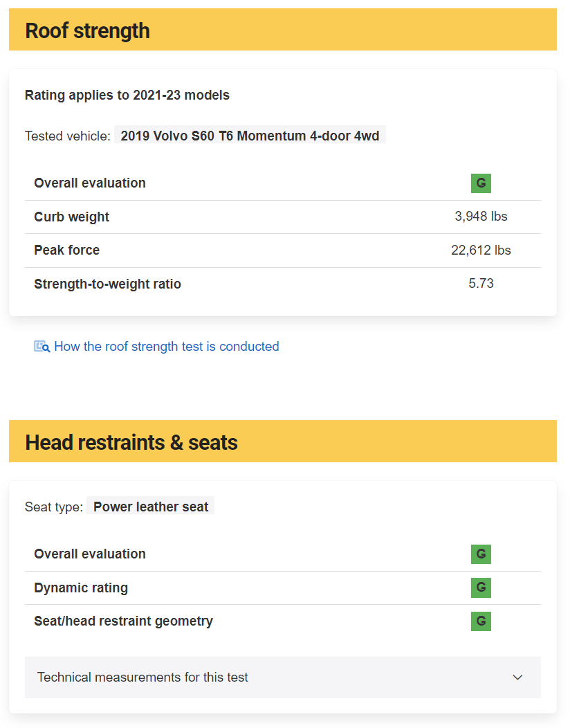570x728 pixels.
Task: Click the magnifier document icon beside roof test link
Action: (x=42, y=347)
